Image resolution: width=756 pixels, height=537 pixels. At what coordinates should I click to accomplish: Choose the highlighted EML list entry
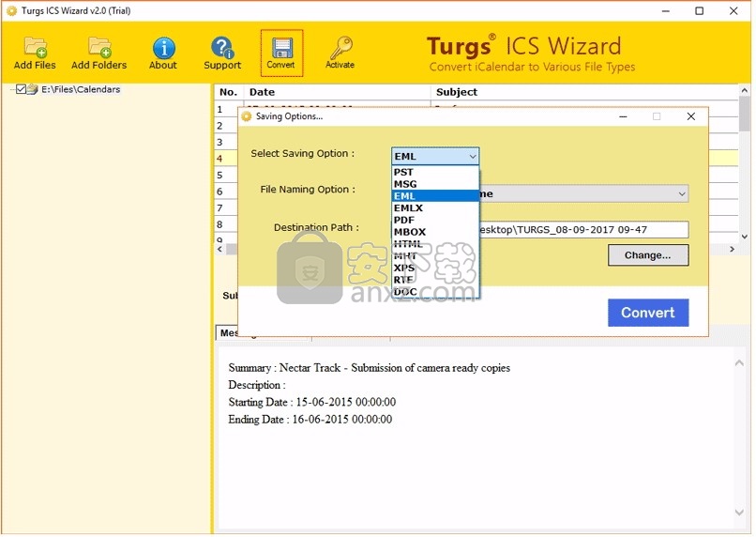(435, 196)
